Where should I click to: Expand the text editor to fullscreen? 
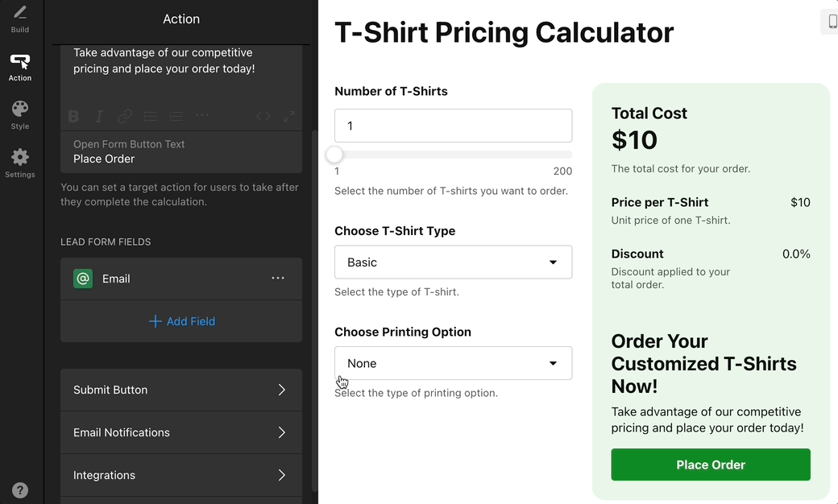(289, 117)
